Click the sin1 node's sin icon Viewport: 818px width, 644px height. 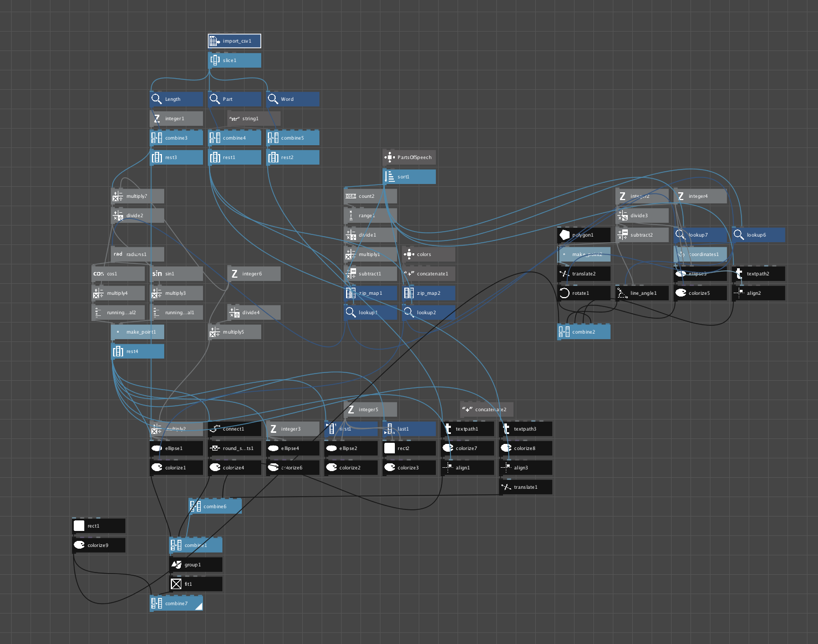pos(156,274)
